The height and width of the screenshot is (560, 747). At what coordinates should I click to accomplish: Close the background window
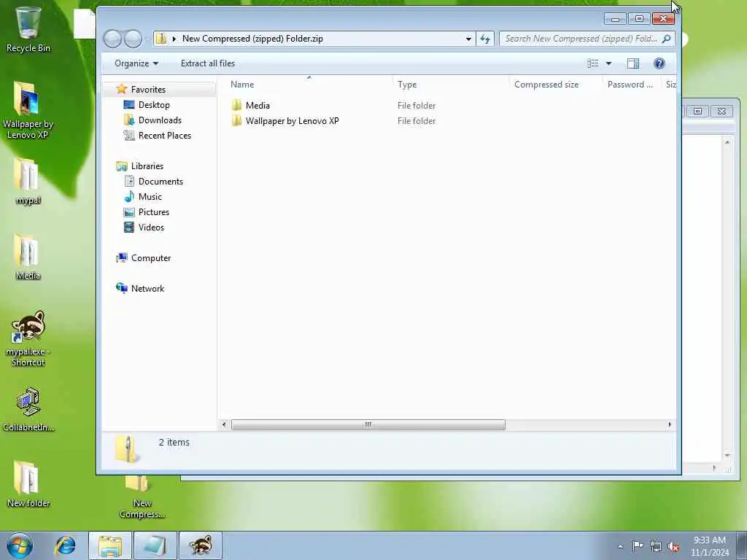pos(721,111)
